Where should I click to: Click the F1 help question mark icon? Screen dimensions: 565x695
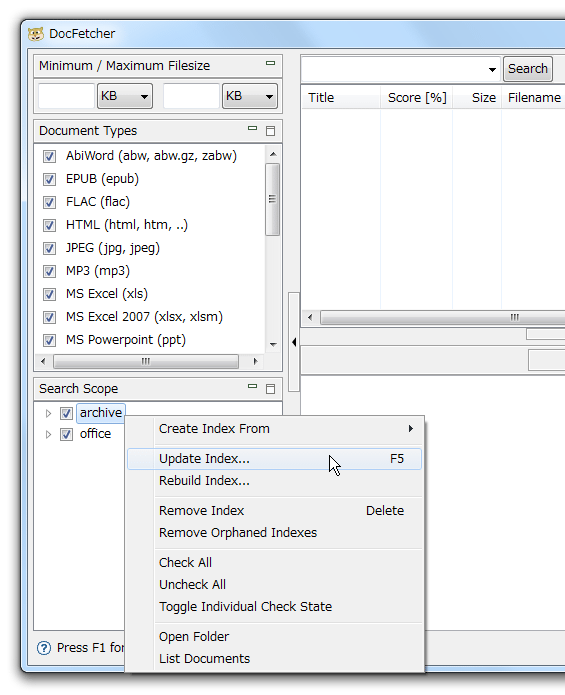44,648
